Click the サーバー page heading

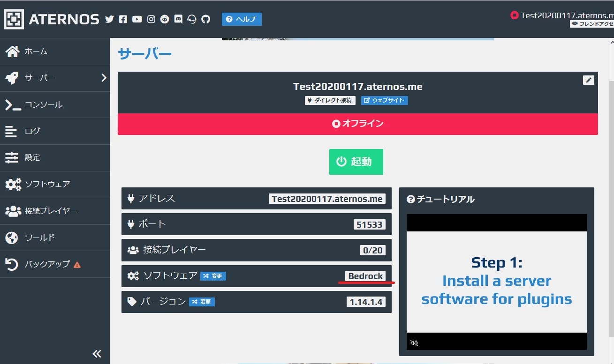tap(145, 54)
